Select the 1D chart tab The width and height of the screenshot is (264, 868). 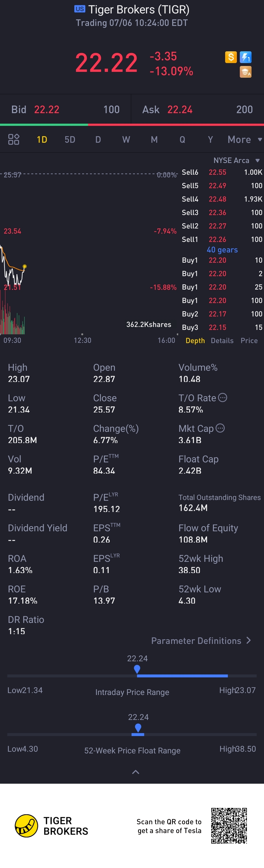click(x=42, y=140)
